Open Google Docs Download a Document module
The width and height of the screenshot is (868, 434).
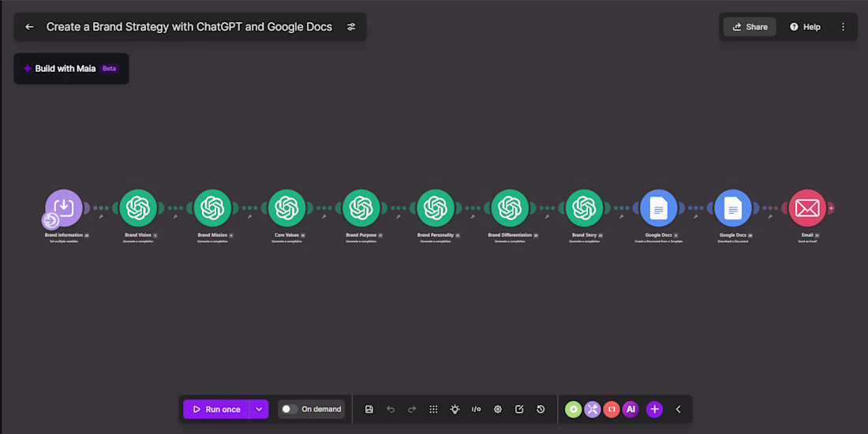[x=733, y=208]
